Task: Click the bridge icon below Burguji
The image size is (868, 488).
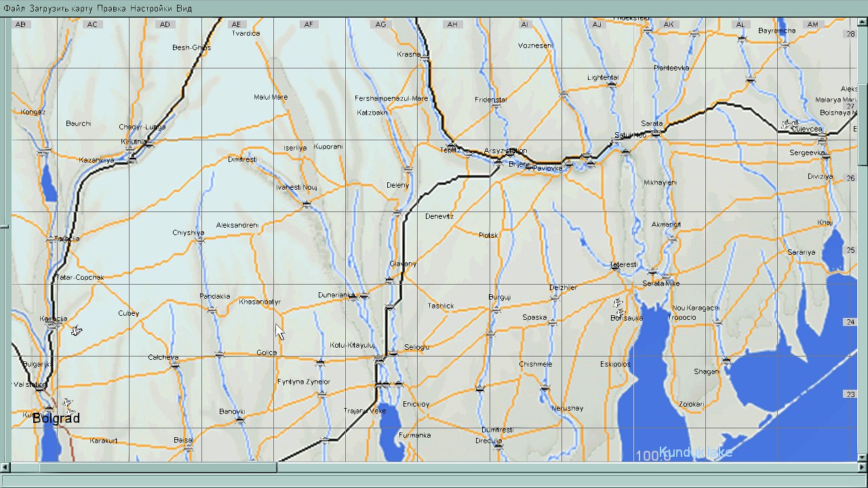Action: [x=496, y=310]
